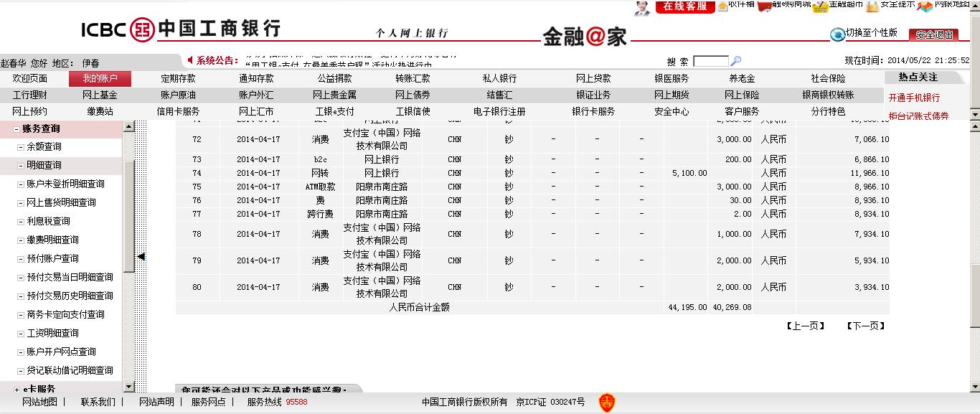Viewport: 980px width, 414px height.
Task: Collapse the left sidebar with black arrow
Action: [141, 256]
